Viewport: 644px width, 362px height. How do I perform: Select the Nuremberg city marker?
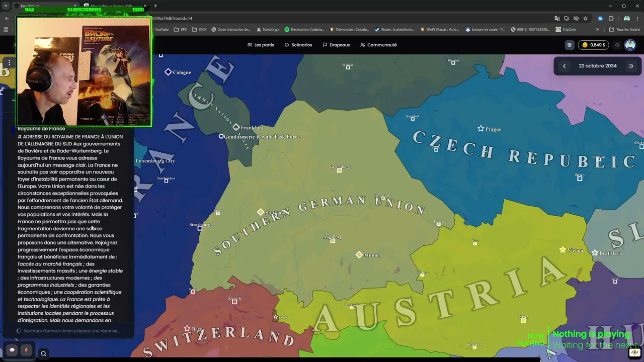339,170
